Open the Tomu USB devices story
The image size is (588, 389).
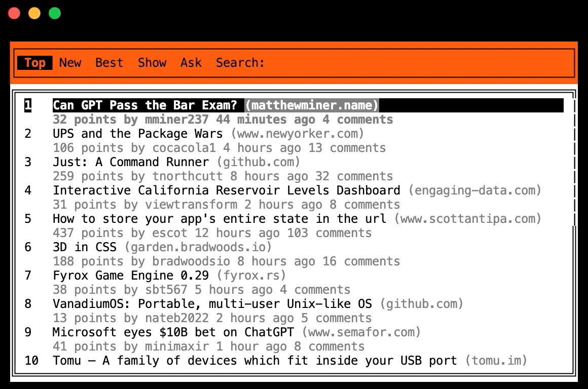(255, 361)
